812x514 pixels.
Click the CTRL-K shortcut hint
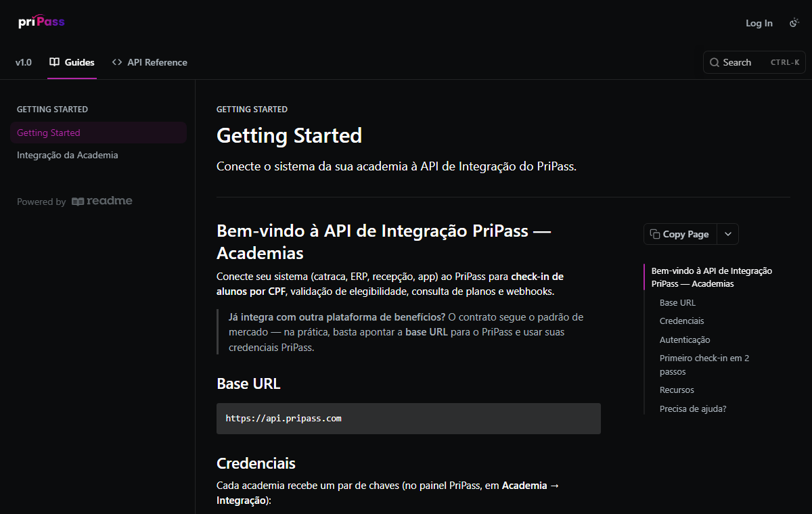785,62
